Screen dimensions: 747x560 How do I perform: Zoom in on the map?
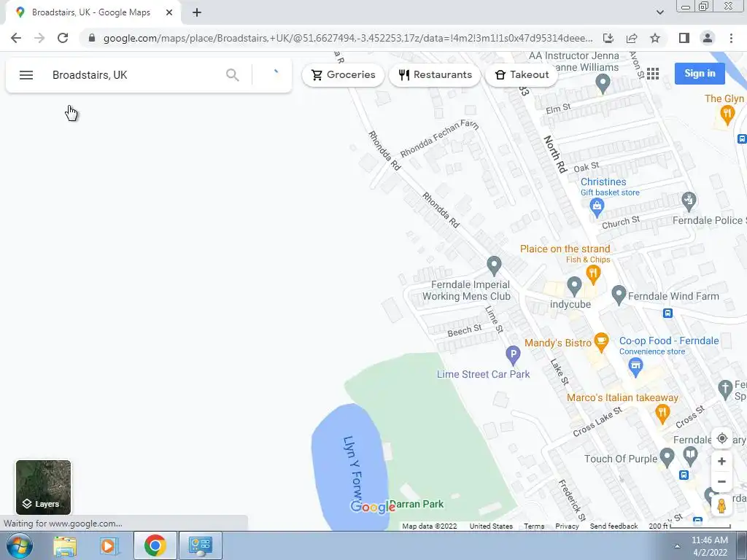tap(721, 461)
